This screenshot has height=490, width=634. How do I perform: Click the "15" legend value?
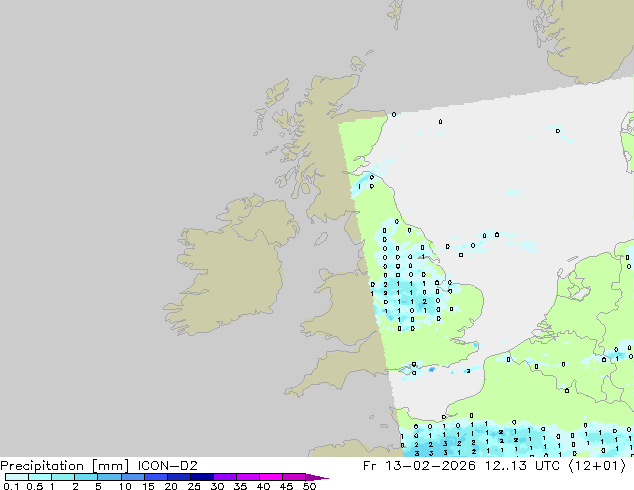(x=148, y=486)
